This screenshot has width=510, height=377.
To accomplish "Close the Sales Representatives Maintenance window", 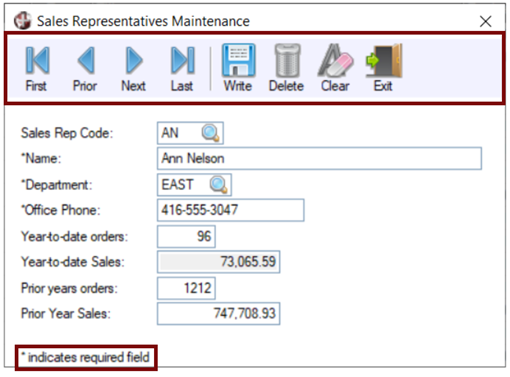I will point(486,21).
